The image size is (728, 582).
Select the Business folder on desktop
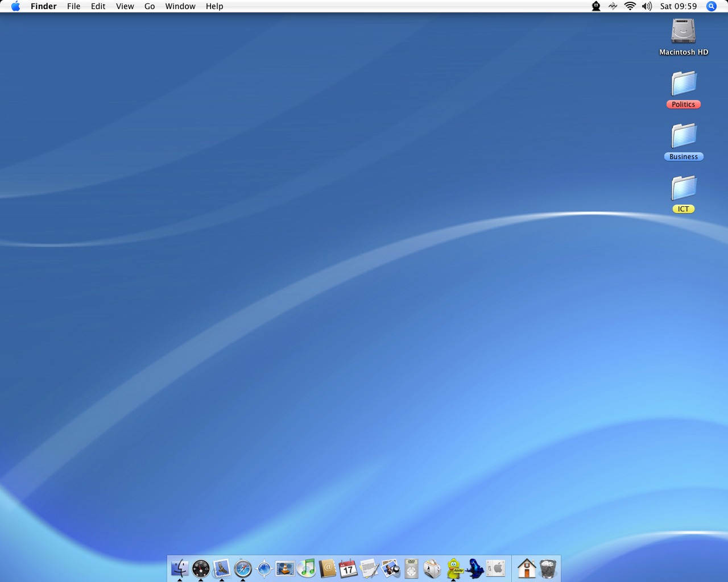click(x=684, y=136)
